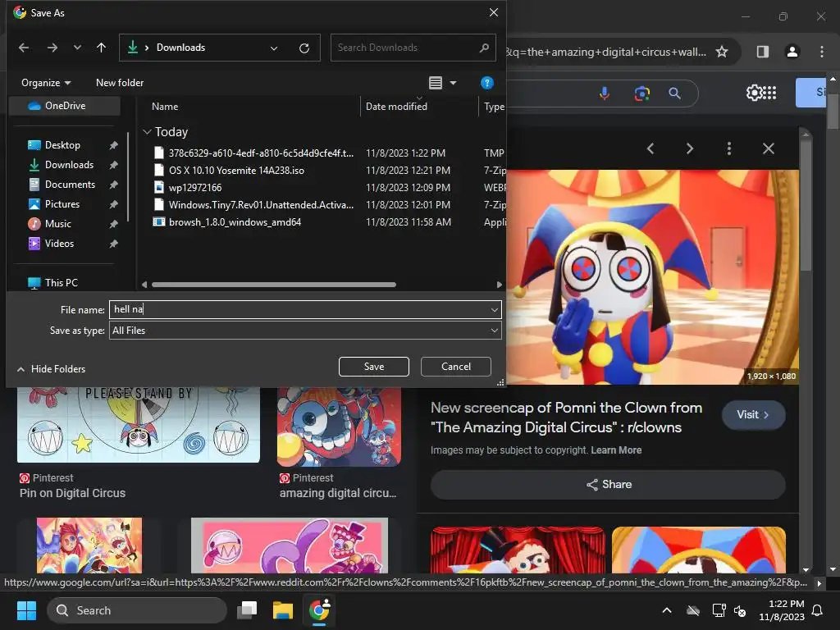
Task: Select OneDrive in the navigation pane
Action: coord(64,106)
